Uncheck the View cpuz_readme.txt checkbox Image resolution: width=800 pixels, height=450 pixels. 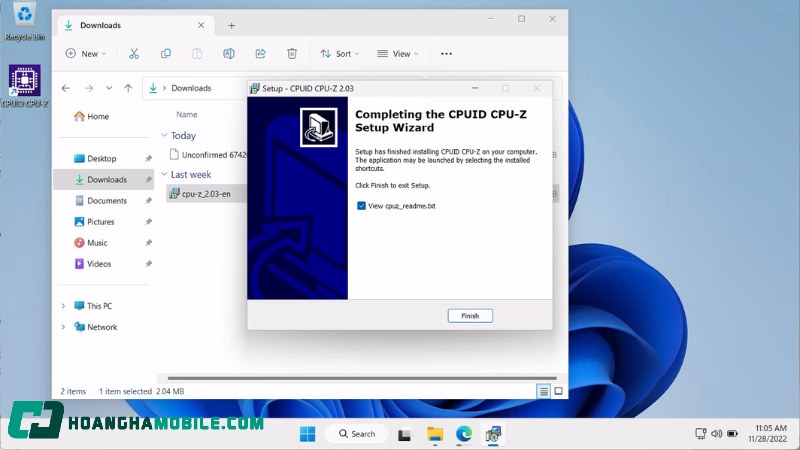tap(362, 206)
